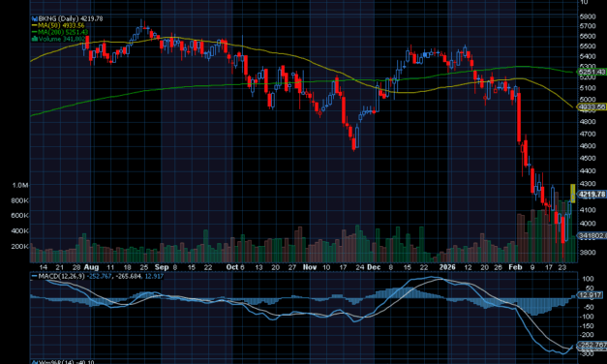Click the 13 date label in October
This screenshot has height=364, width=607.
point(258,267)
